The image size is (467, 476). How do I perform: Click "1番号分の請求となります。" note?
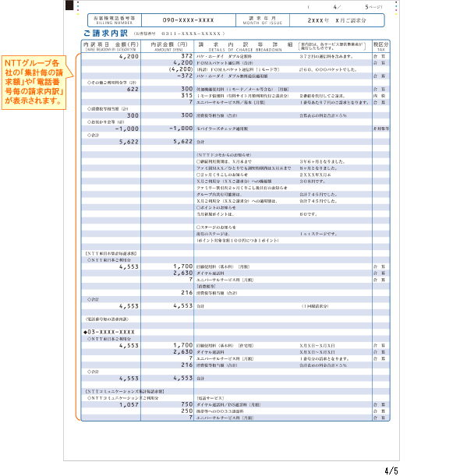click(x=324, y=359)
